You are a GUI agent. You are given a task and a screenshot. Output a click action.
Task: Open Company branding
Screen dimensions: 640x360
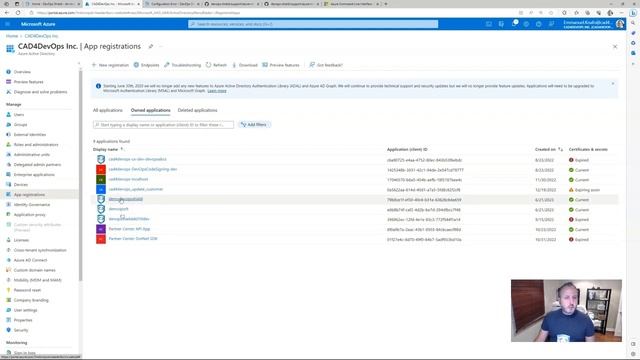(31, 300)
